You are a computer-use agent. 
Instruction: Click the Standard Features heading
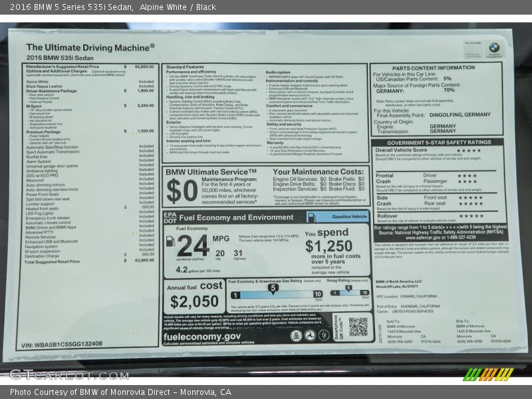[185, 67]
